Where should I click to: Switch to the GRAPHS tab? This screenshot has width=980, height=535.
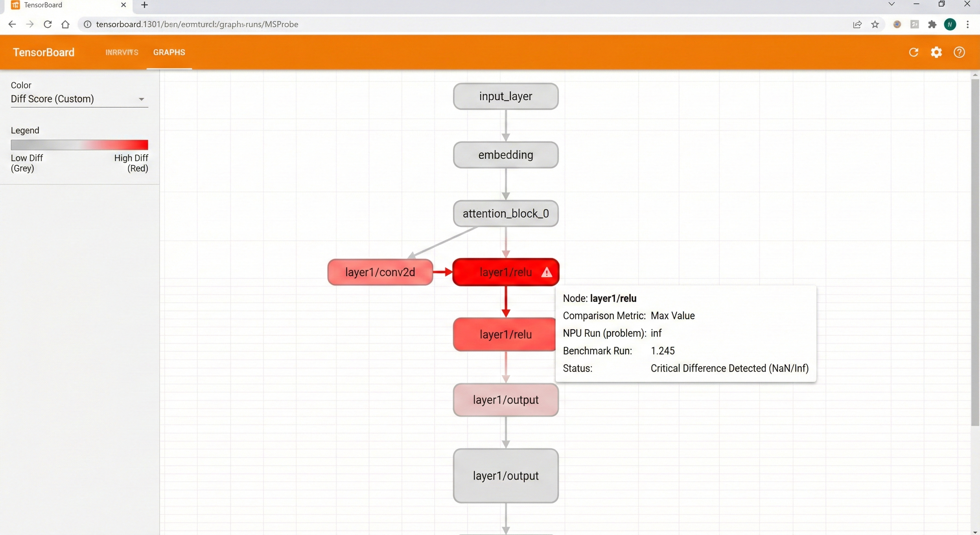[169, 52]
